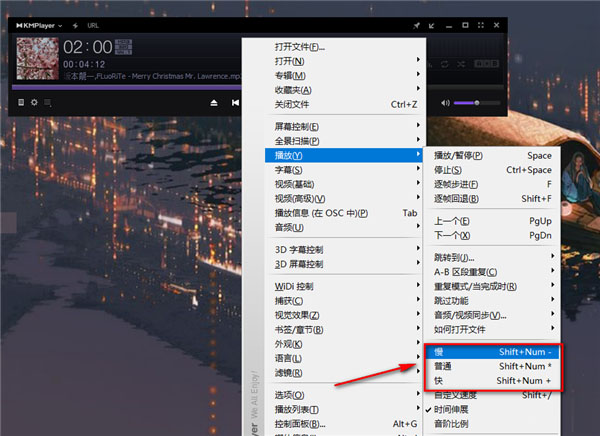Enter fullscreen using the four-corner icon
The image size is (600, 436).
tap(481, 25)
